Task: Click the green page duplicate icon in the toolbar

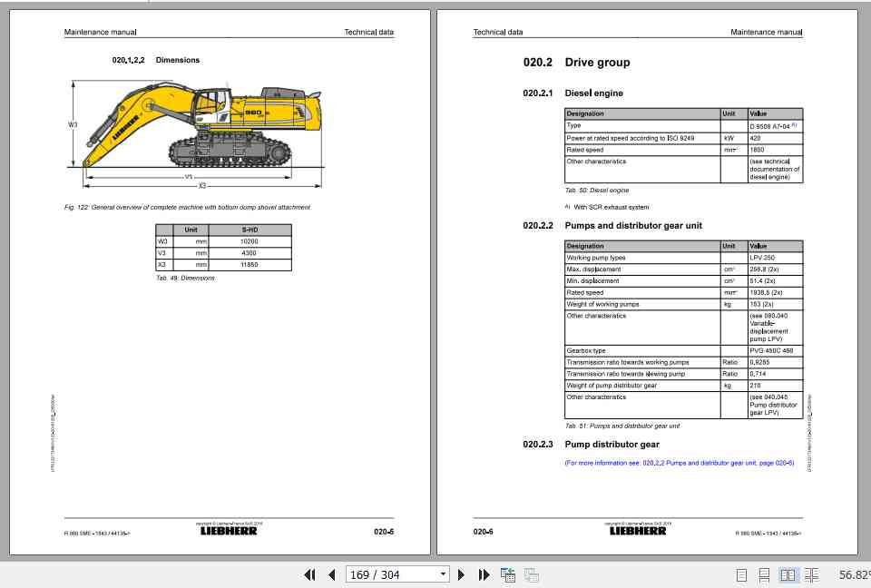Action: (508, 574)
